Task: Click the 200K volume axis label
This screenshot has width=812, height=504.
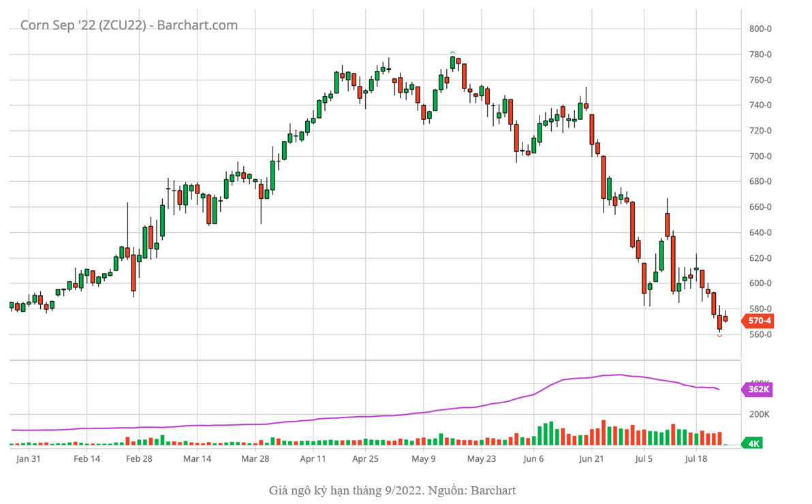Action: tap(760, 414)
